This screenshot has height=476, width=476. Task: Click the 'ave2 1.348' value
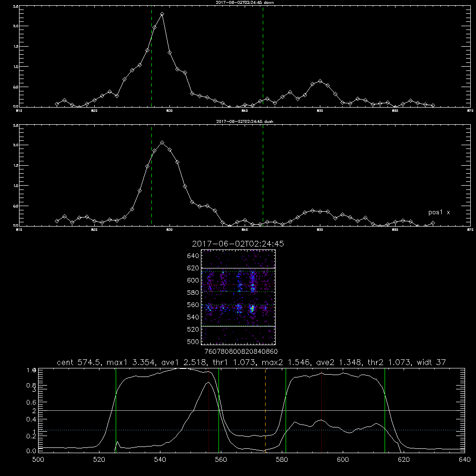(x=338, y=362)
